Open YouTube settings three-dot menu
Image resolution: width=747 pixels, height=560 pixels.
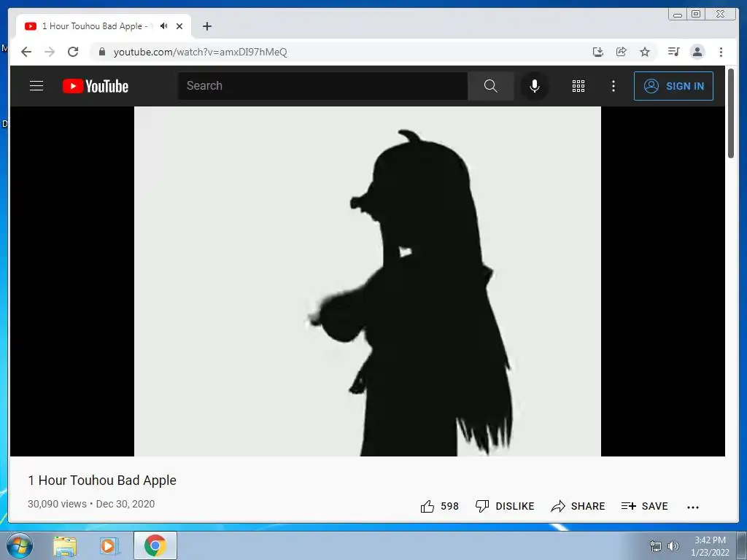[x=613, y=86]
